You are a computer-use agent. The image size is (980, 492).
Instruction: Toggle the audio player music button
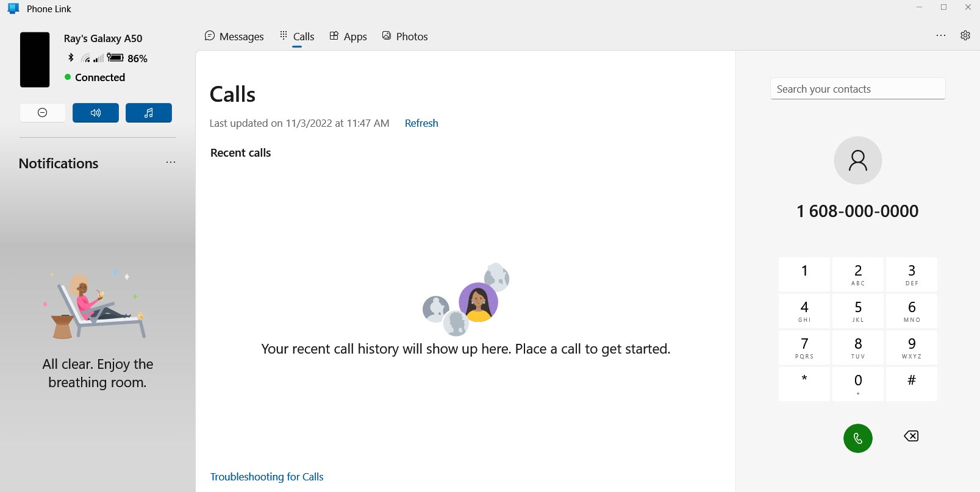[149, 113]
